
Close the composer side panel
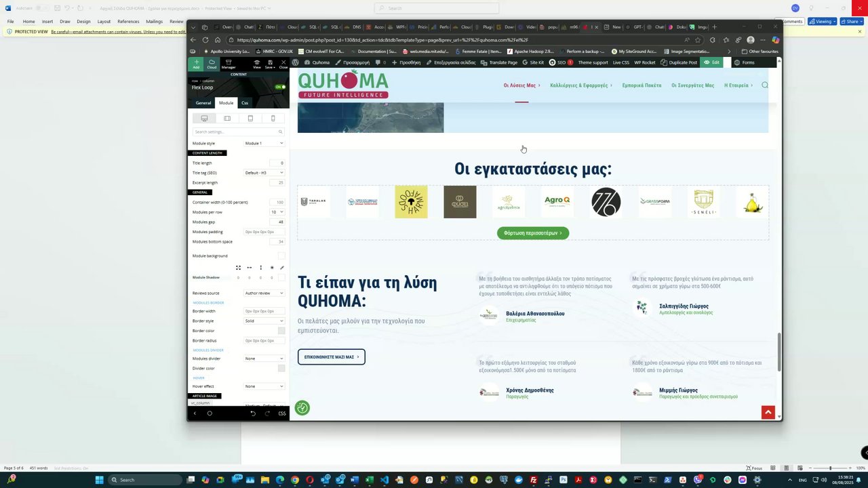click(283, 64)
